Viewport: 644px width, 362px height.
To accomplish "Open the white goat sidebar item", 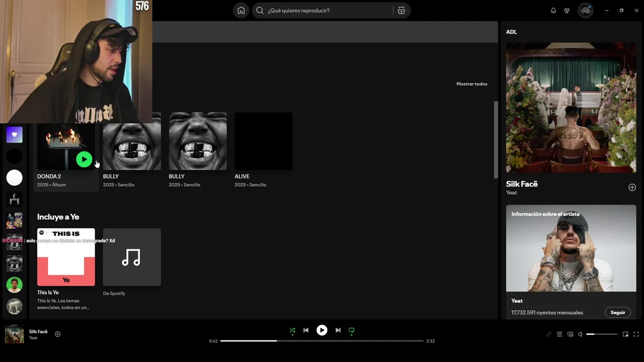I will 15,306.
